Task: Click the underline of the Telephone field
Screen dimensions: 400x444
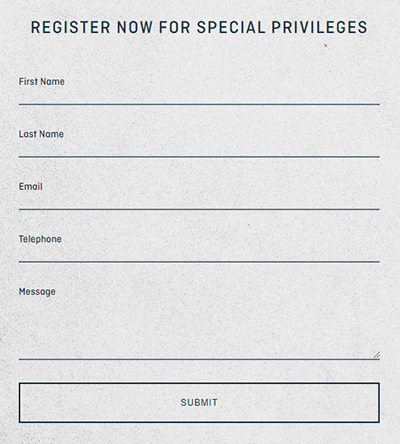Action: [199, 262]
